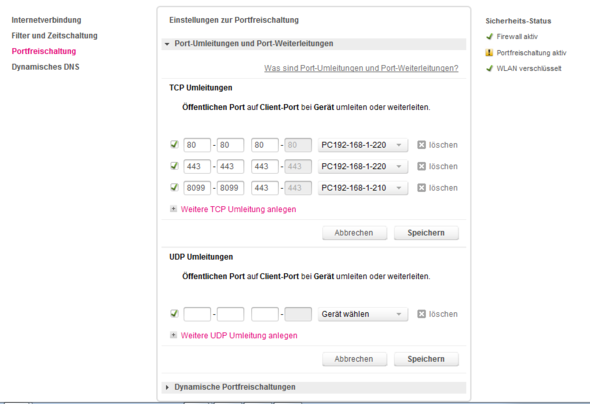The width and height of the screenshot is (590, 404).
Task: Click the löschen X icon in UDP row
Action: point(421,314)
